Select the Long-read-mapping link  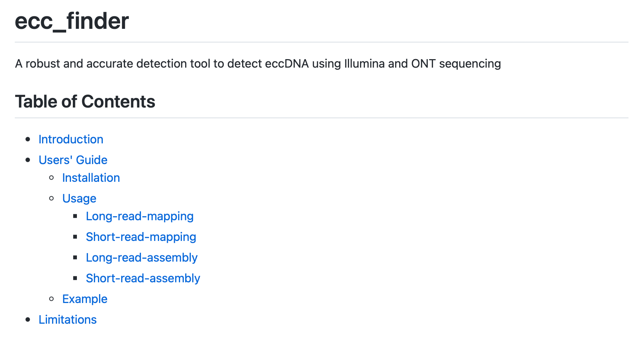139,216
